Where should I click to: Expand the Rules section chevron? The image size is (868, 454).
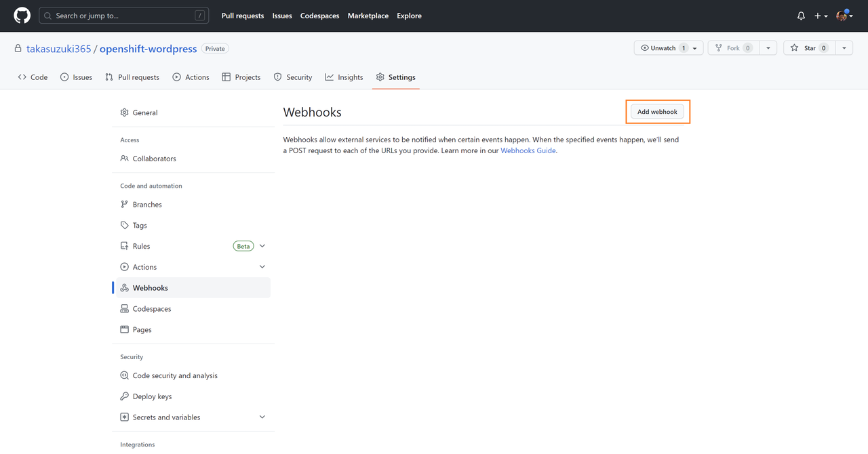tap(262, 246)
